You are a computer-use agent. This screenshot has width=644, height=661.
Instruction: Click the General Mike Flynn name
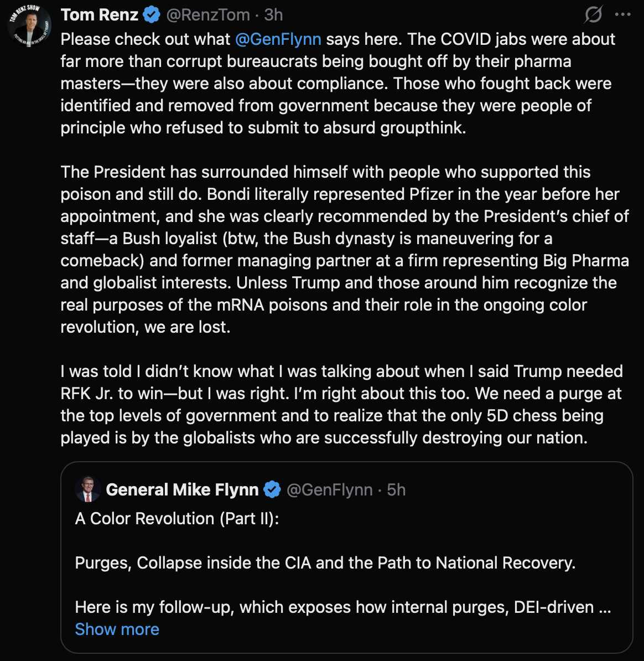pos(182,490)
